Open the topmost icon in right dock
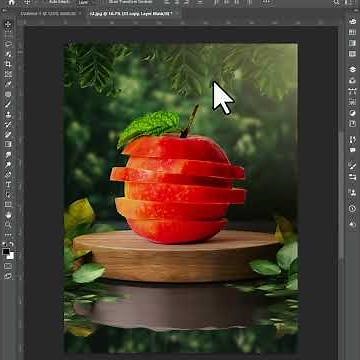Screen dimensions: 360x360 (x=353, y=22)
